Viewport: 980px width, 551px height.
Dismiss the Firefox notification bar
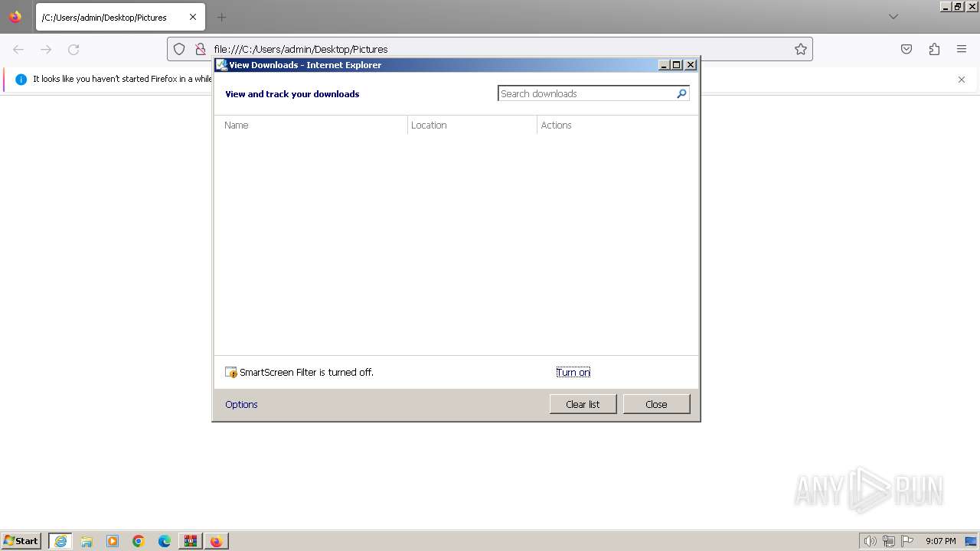[x=962, y=80]
